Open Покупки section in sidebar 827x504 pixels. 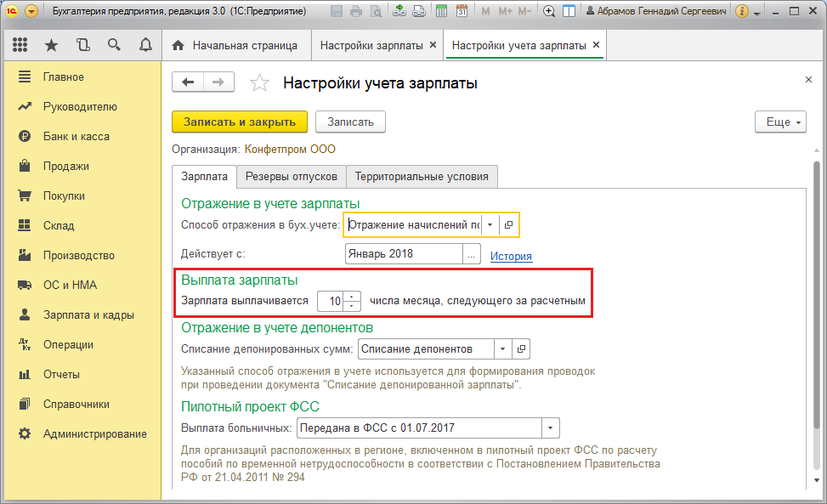click(82, 195)
